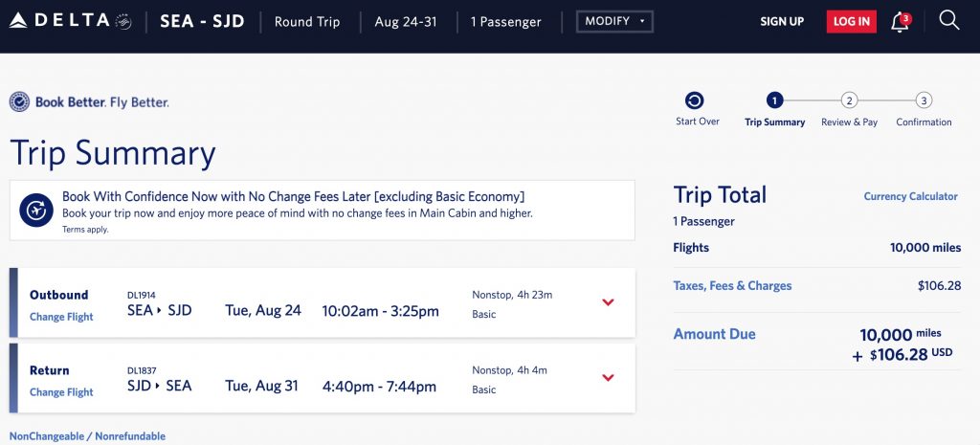Click the airplane confidence icon in banner

point(36,210)
